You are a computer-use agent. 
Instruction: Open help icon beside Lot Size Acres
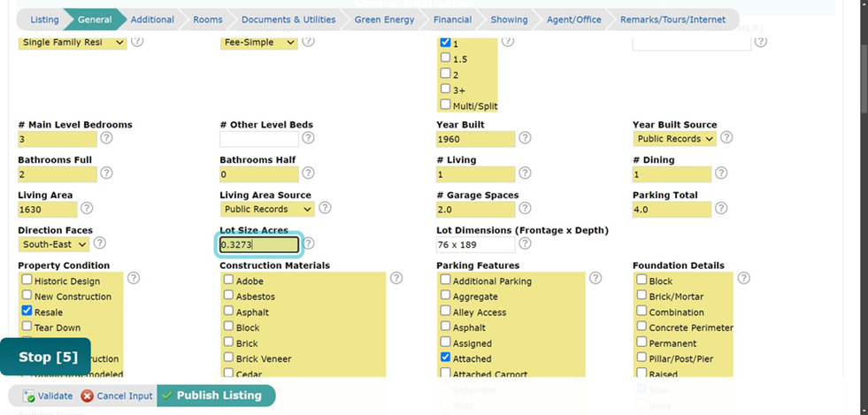click(x=308, y=243)
